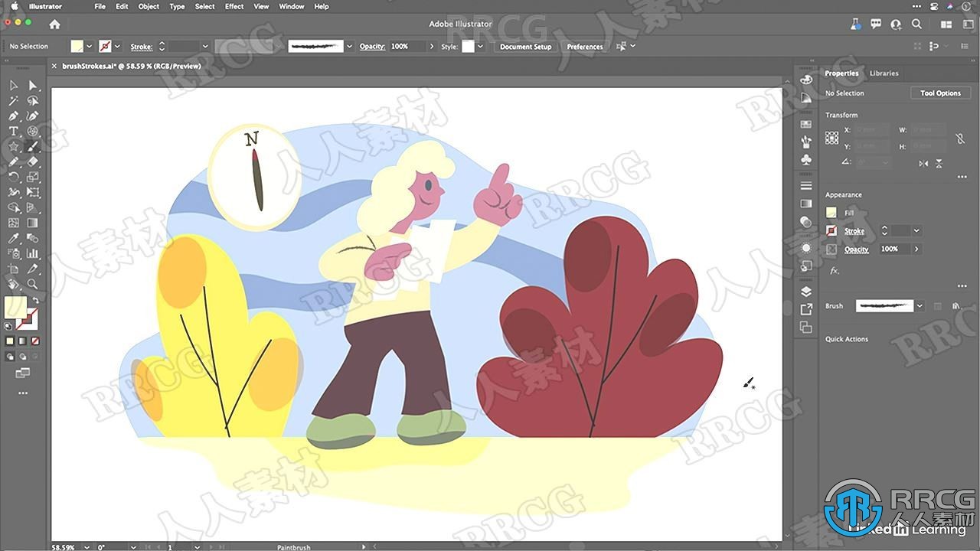
Task: Click the Tool Options button
Action: click(940, 93)
